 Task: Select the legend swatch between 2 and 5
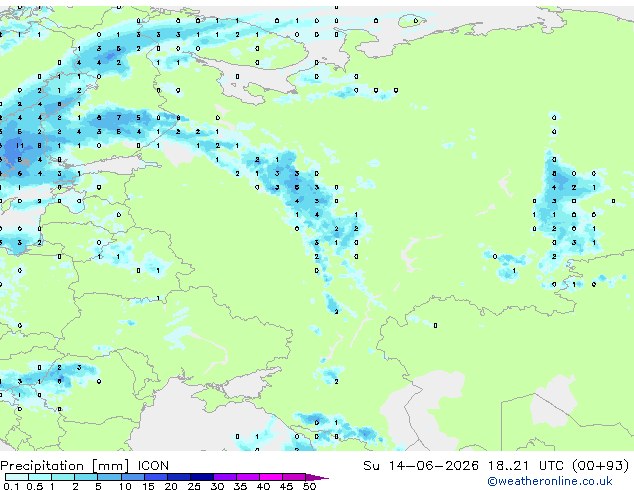(x=86, y=477)
